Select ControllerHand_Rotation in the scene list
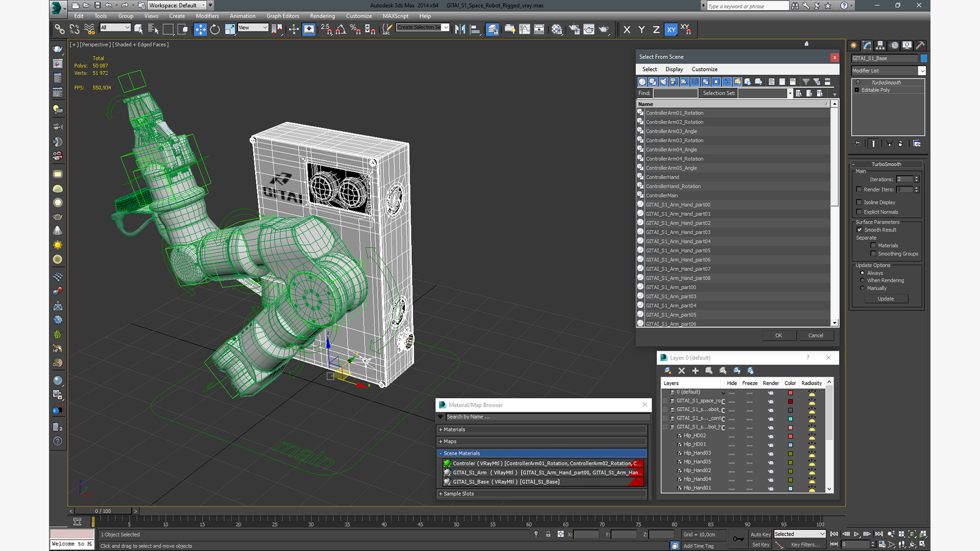980x551 pixels. click(733, 187)
